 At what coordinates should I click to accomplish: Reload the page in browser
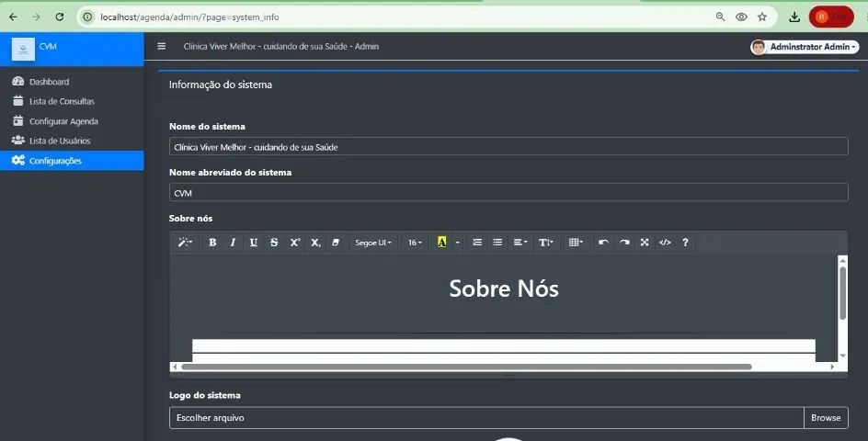tap(60, 17)
